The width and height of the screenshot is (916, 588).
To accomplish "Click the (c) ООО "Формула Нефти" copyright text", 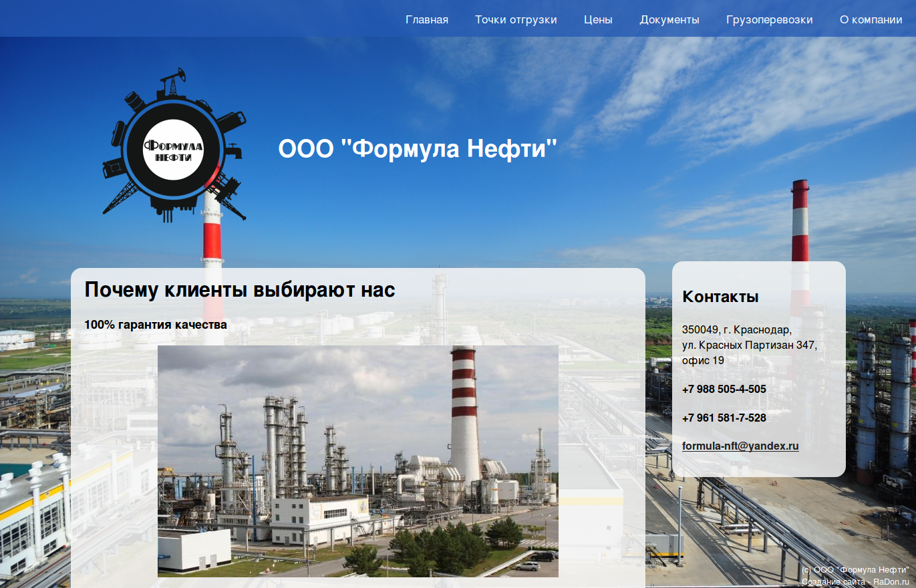I will click(x=855, y=570).
